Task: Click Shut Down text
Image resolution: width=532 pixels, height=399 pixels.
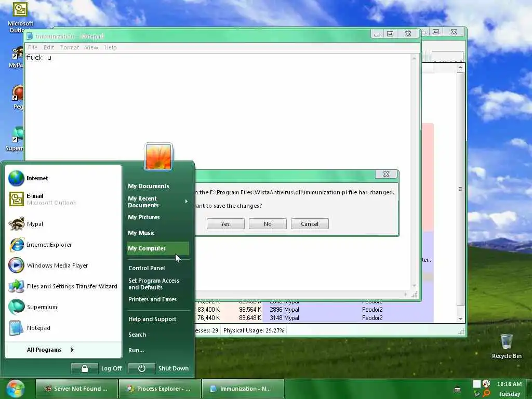Action: (x=174, y=368)
